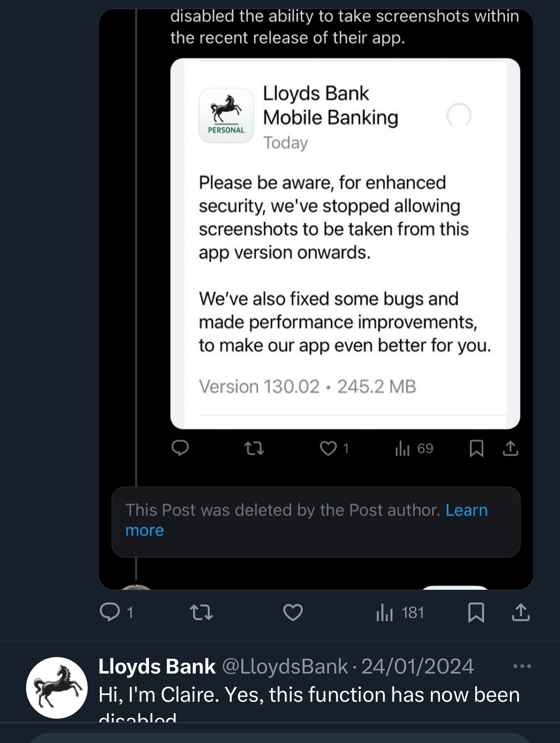Click the Learn more link
Viewport: 560px width, 743px height.
(x=466, y=510)
